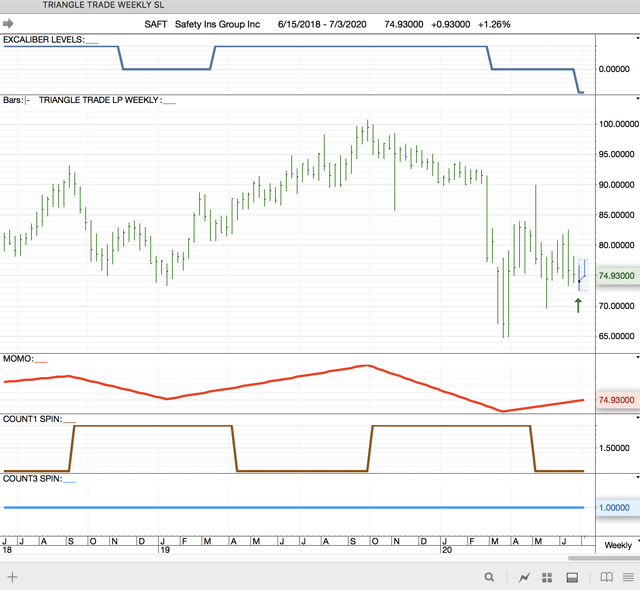Click the TRIANGLE TRADE LP WEEKLY line swatch
This screenshot has width=640, height=590.
tap(169, 103)
